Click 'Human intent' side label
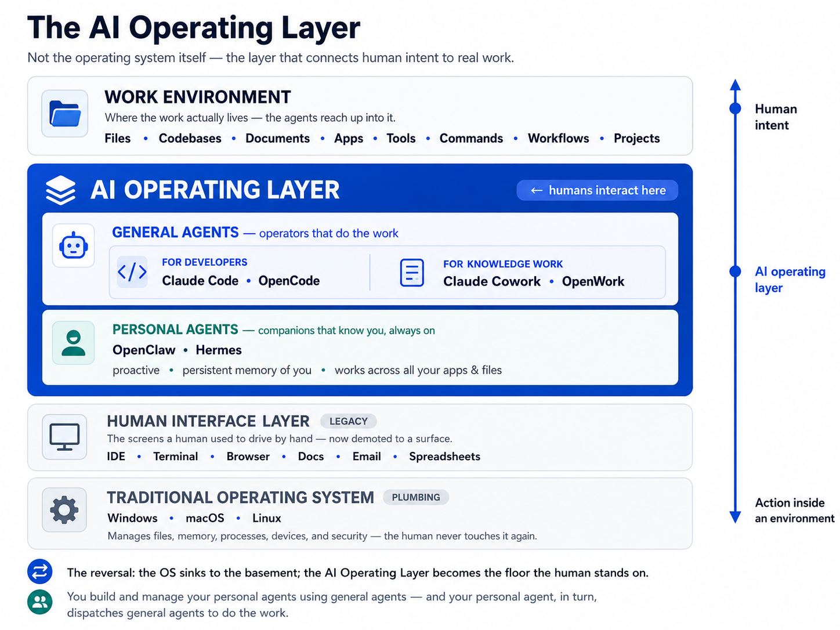The image size is (840, 630). (x=776, y=117)
